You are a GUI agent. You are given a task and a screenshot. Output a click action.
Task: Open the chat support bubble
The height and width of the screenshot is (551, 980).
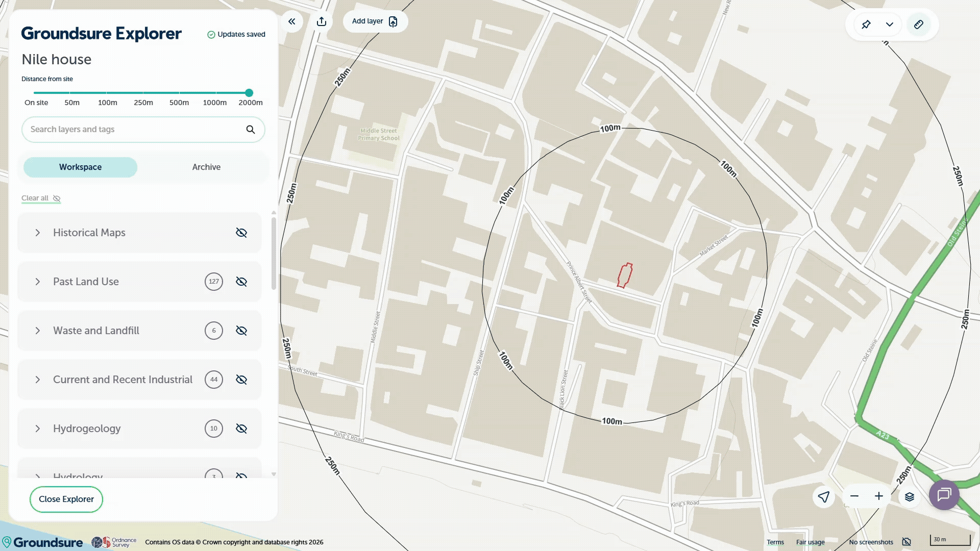944,494
